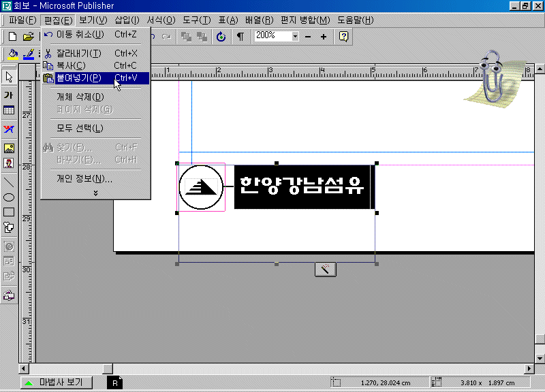Click the horizontal scrollbar right arrow
545x392 pixels.
pos(529,368)
